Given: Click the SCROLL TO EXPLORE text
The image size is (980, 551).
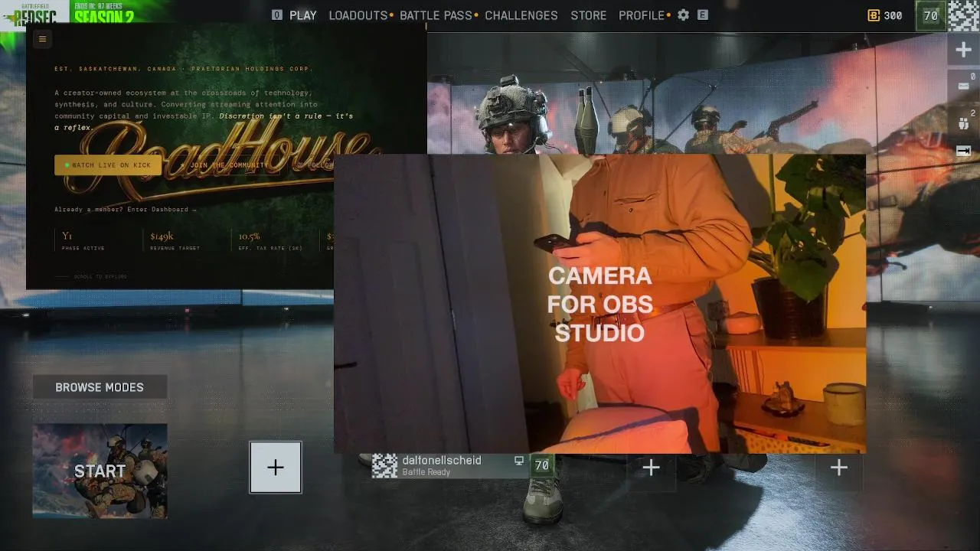Looking at the screenshot, I should 100,277.
